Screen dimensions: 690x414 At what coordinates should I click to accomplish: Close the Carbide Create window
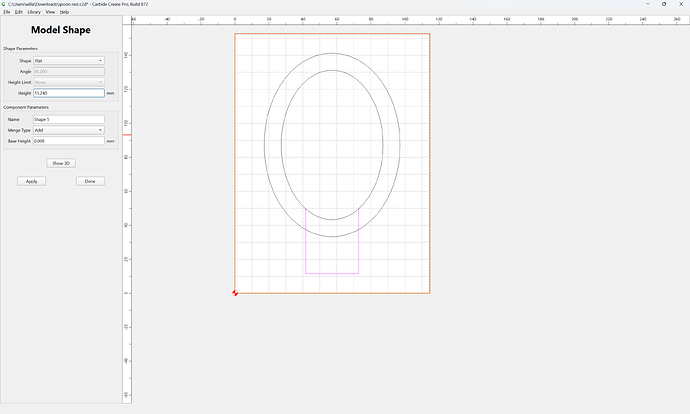click(x=681, y=4)
